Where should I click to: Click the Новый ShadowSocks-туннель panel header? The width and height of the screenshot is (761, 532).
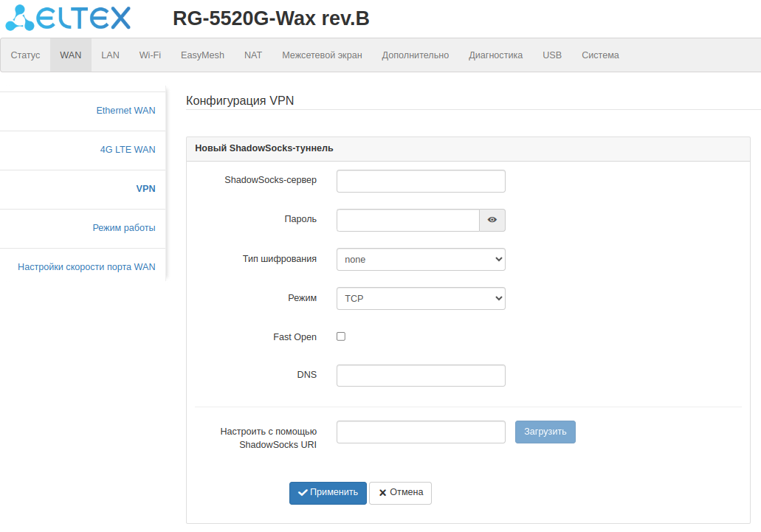469,149
